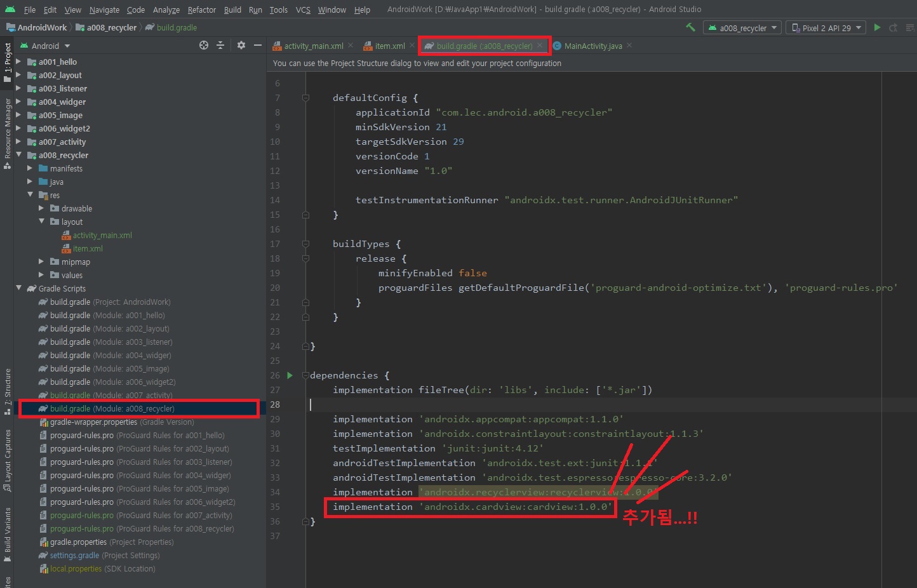Viewport: 917px width, 588px height.
Task: Open the Z: Structure side tab
Action: coord(7,391)
